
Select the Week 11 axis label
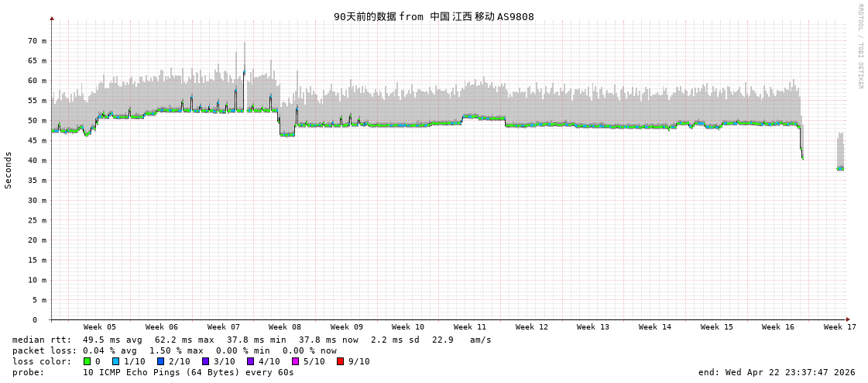click(470, 327)
